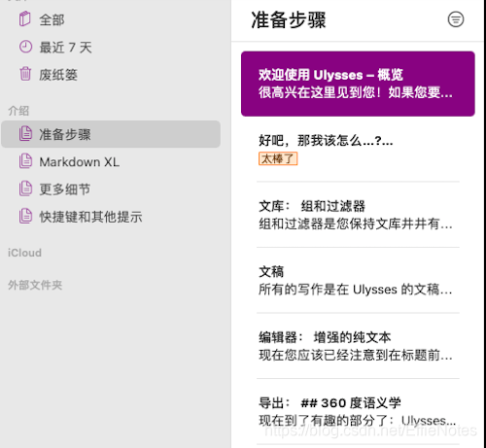Open the 文稿 sheet
The width and height of the screenshot is (486, 448).
[358, 280]
